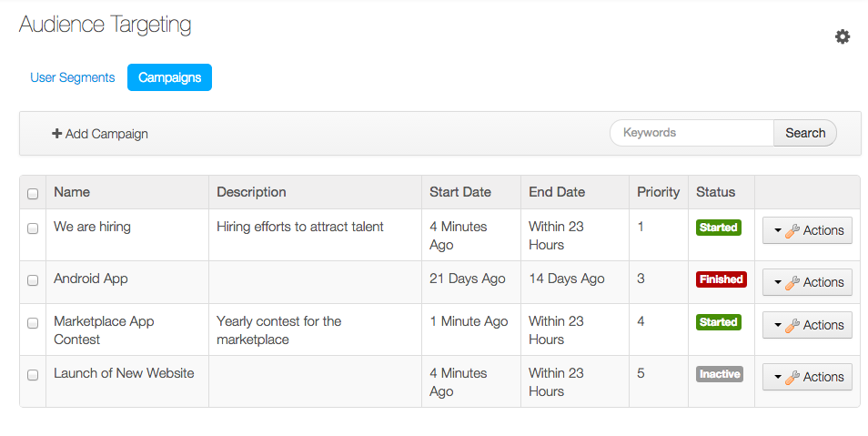Screen dimensions: 868x436
Task: Click the Name column header
Action: (72, 192)
